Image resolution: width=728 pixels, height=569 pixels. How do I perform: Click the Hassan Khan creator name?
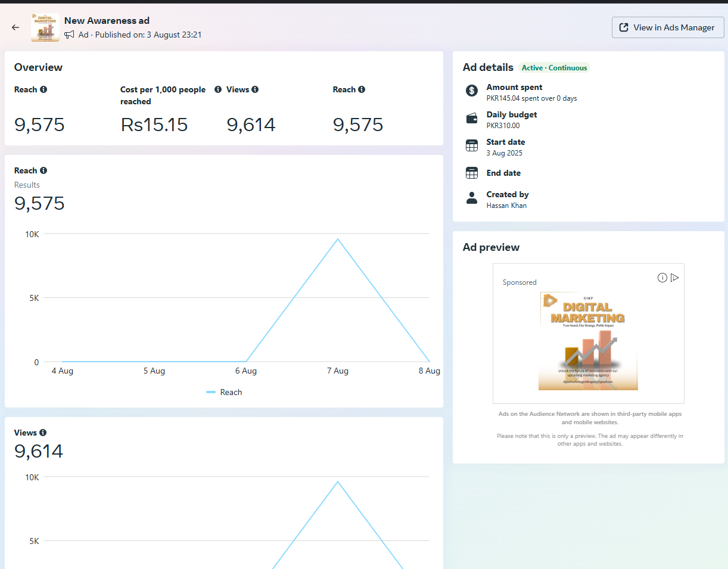click(506, 206)
